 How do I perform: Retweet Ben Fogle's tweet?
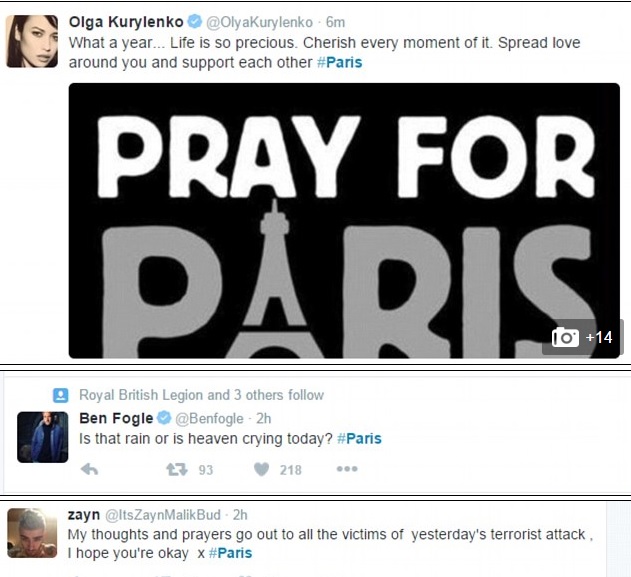click(177, 469)
